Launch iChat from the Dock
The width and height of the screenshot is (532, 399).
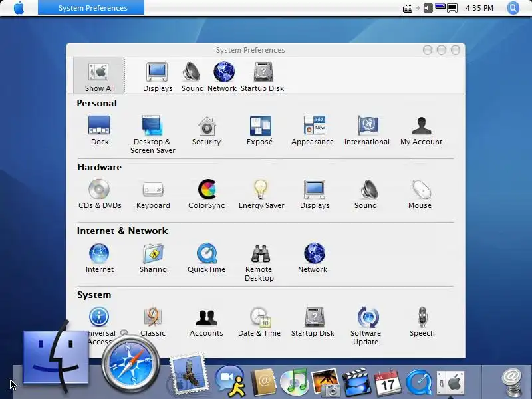[231, 381]
